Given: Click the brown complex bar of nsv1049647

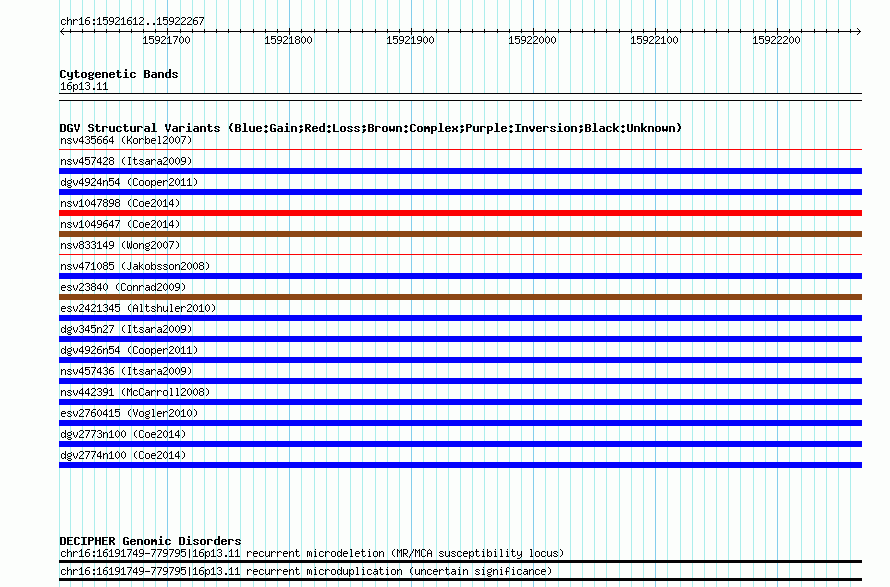Looking at the screenshot, I should [460, 234].
